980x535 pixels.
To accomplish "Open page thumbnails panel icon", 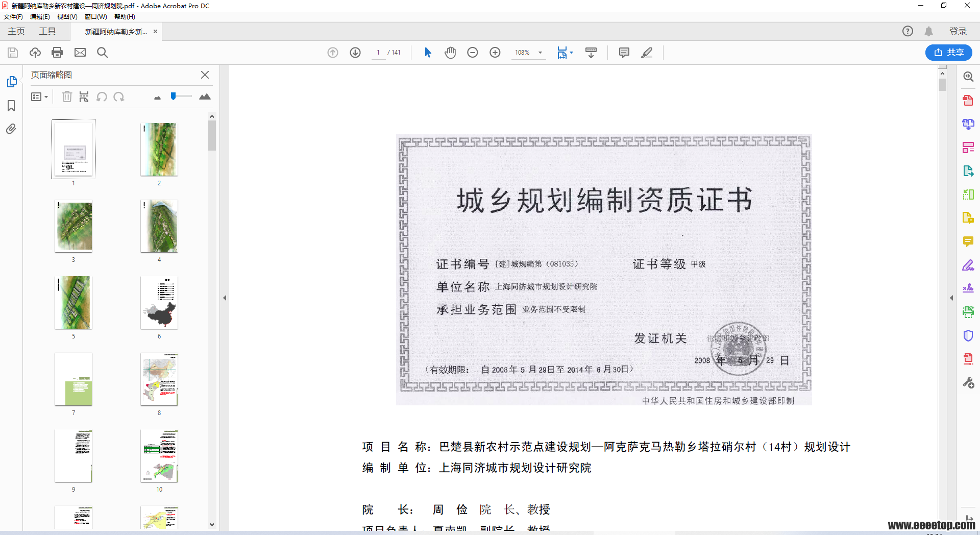I will point(12,82).
